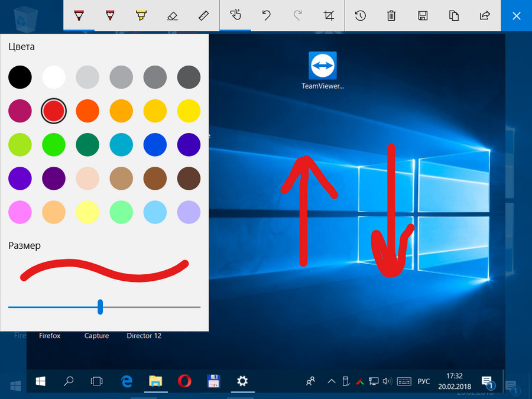Delete the sketch with trash icon
Screen dimensions: 532x399
[391, 15]
